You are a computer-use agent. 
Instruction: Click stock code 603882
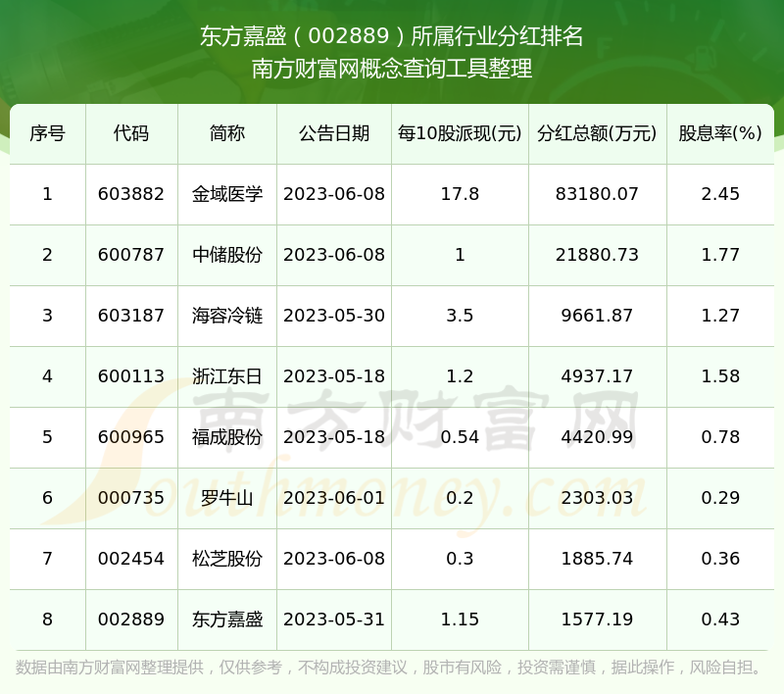(131, 194)
